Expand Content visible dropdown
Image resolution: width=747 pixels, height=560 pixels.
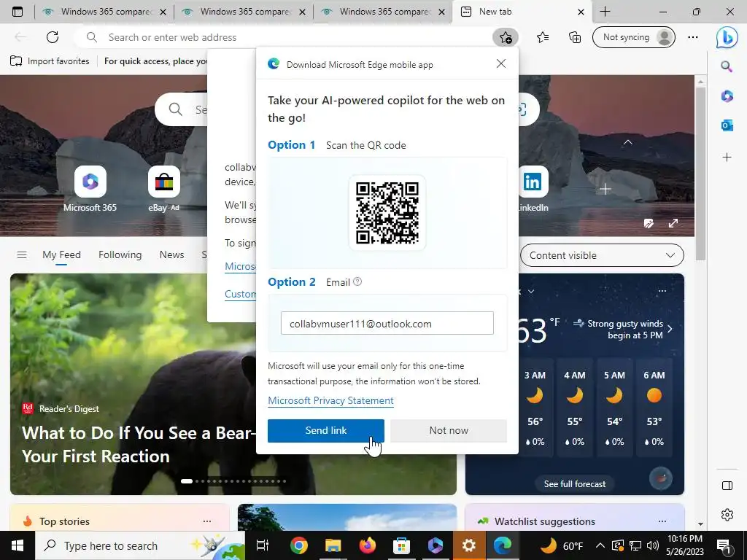click(x=602, y=255)
